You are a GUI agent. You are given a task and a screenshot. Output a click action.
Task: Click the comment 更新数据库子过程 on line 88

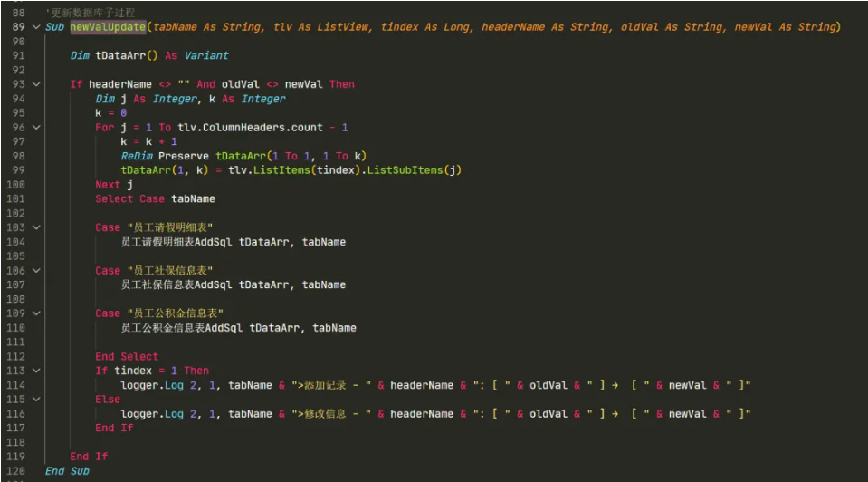coord(91,12)
